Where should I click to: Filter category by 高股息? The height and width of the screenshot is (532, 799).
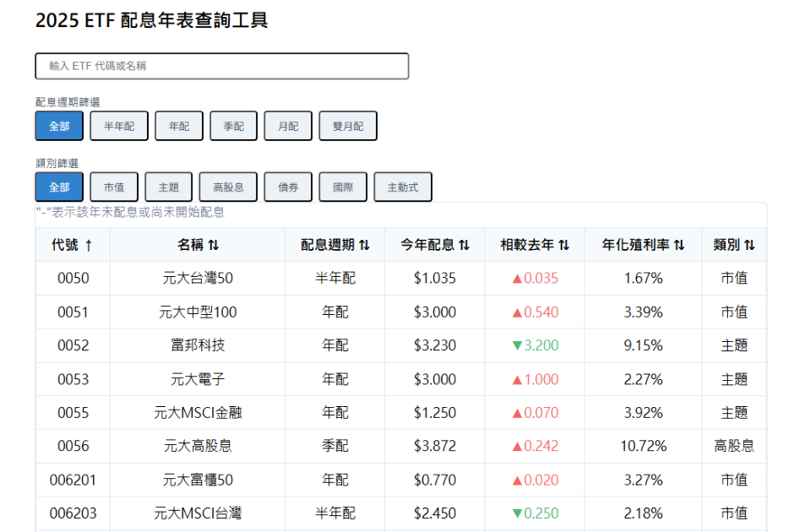[228, 187]
